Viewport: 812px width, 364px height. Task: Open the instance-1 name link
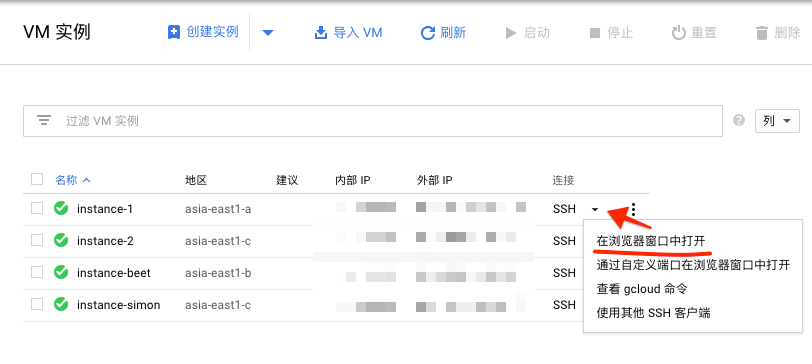tap(105, 209)
